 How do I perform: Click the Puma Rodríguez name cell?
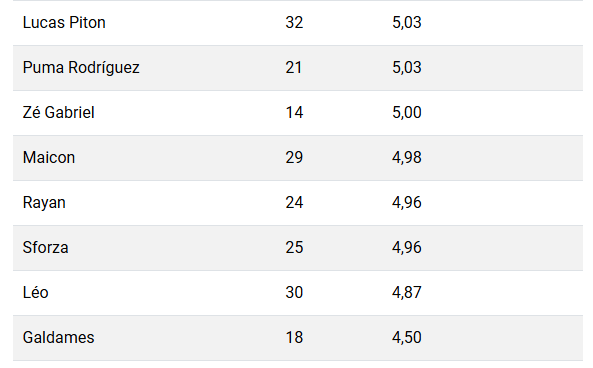click(81, 68)
